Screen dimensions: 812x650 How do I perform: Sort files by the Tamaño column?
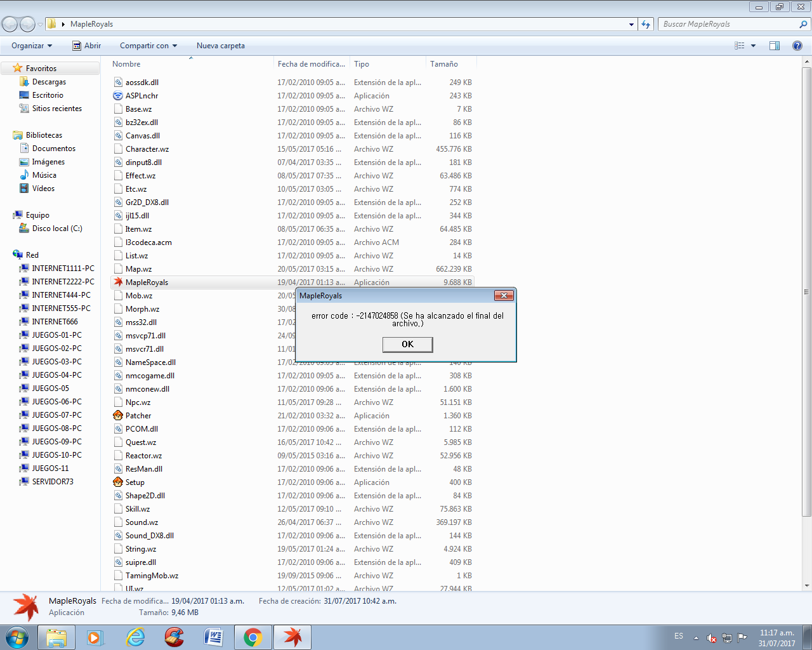click(444, 64)
